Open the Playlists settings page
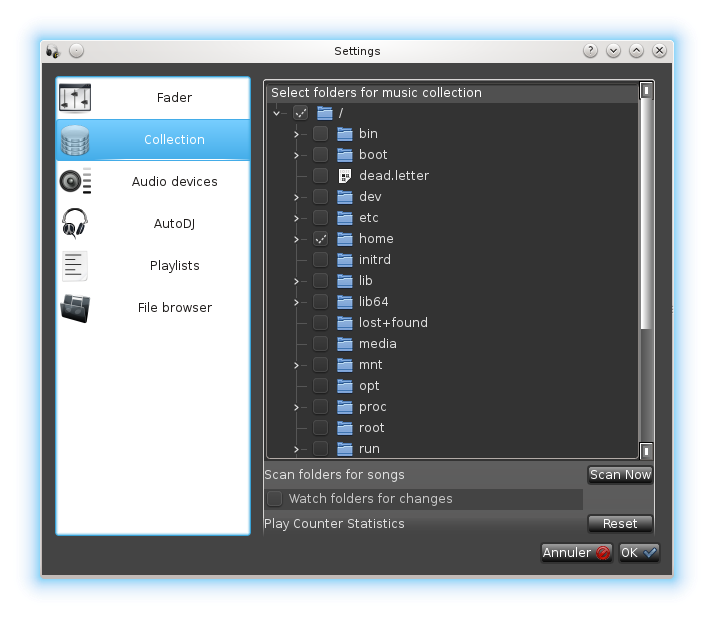Image resolution: width=714 pixels, height=619 pixels. coord(153,266)
